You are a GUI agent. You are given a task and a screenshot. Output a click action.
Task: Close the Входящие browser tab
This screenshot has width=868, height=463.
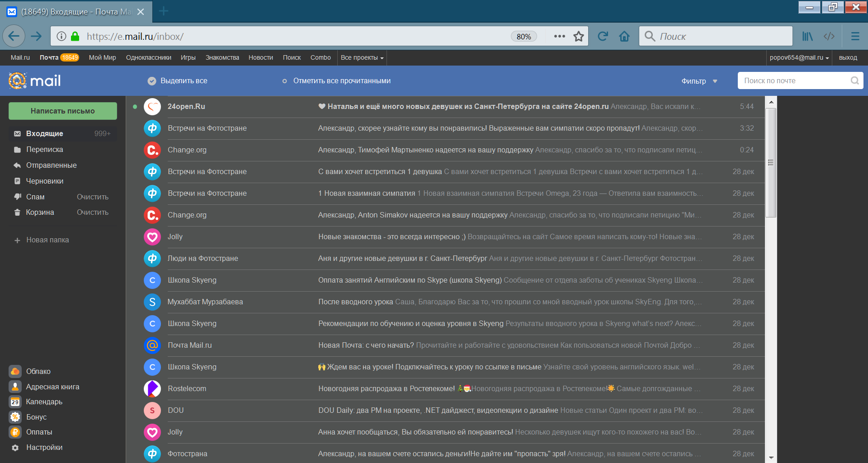pyautogui.click(x=141, y=12)
